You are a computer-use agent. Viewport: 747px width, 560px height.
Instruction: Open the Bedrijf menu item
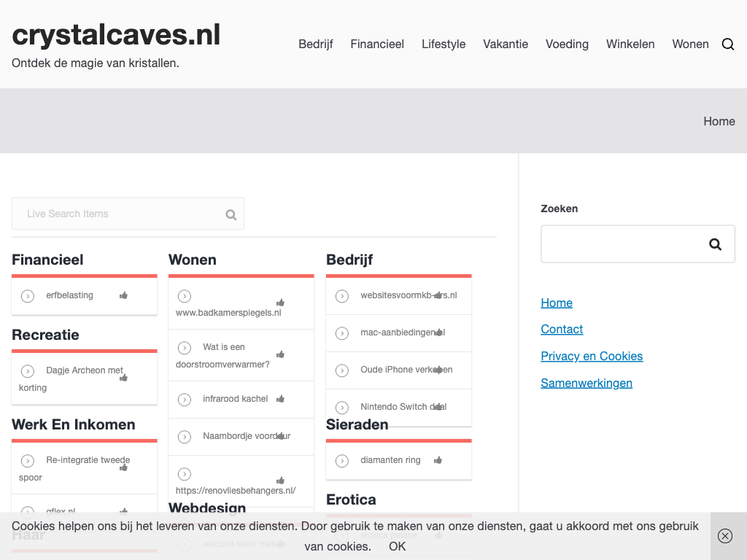tap(315, 44)
